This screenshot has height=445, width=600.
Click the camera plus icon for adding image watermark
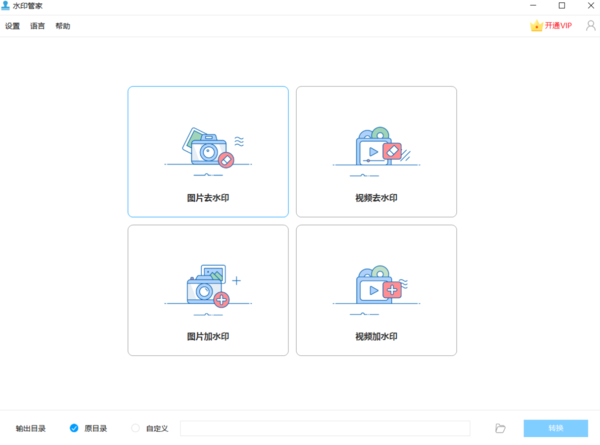(207, 287)
